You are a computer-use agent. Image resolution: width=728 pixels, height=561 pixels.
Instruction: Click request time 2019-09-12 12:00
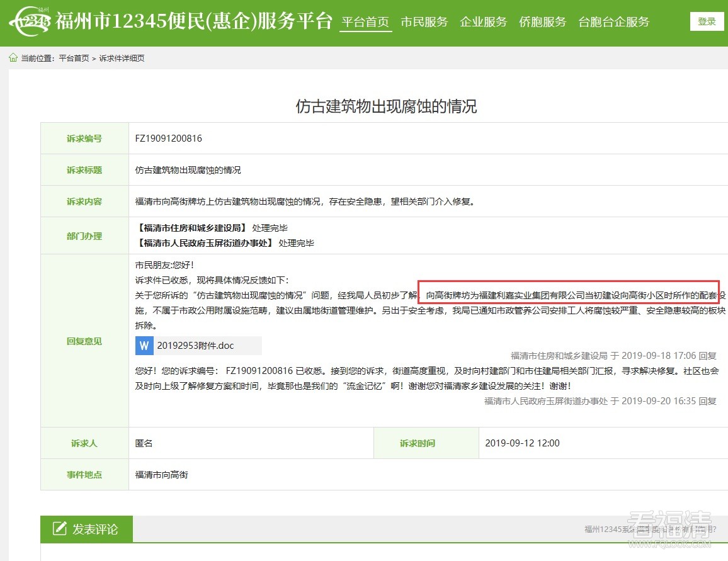click(522, 443)
